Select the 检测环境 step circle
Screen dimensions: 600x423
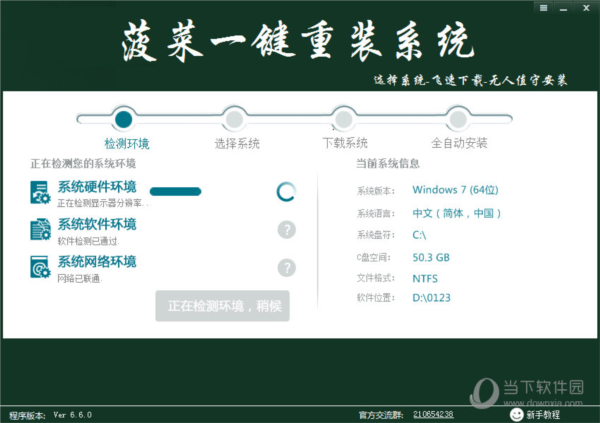pyautogui.click(x=124, y=119)
